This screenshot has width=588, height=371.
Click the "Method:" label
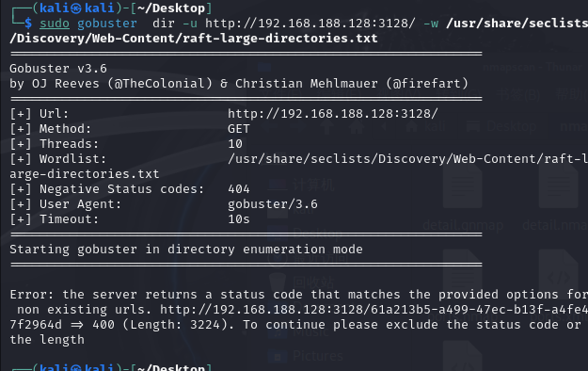(x=65, y=129)
